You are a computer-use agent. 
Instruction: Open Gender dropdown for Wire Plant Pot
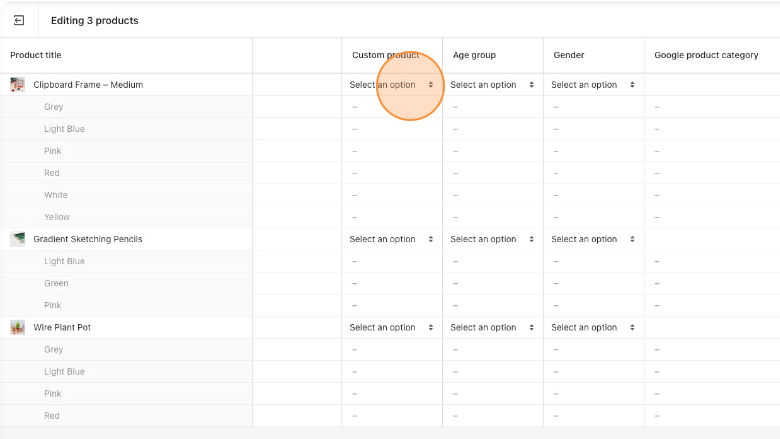593,328
